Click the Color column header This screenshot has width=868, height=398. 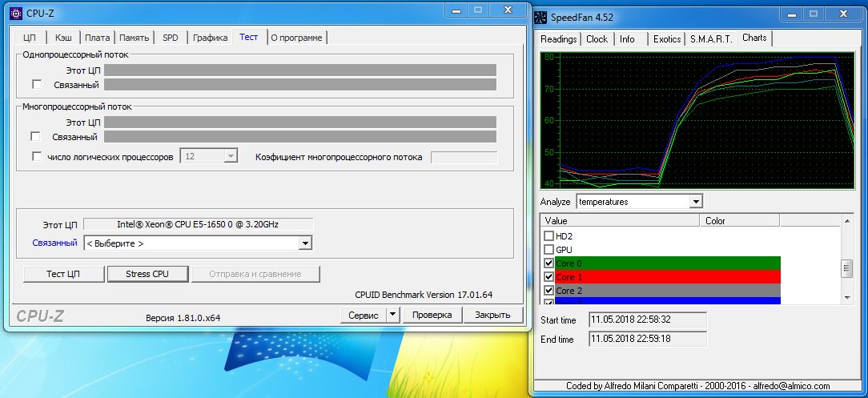tap(740, 221)
